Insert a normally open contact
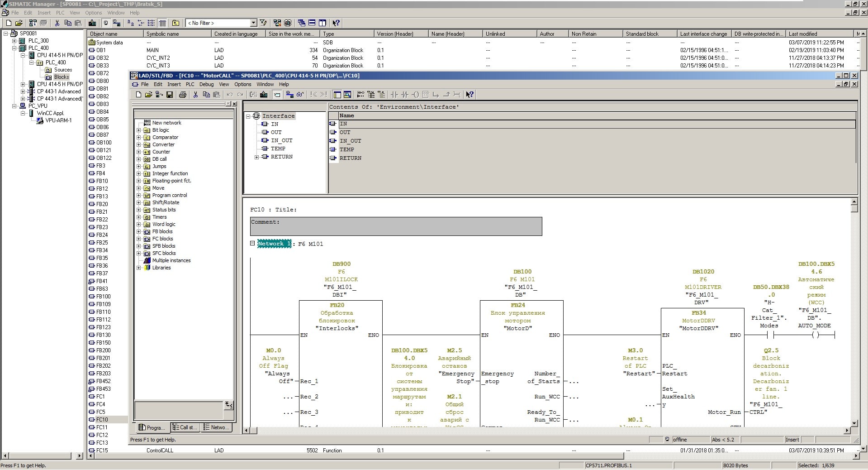Image resolution: width=868 pixels, height=470 pixels. pyautogui.click(x=394, y=95)
